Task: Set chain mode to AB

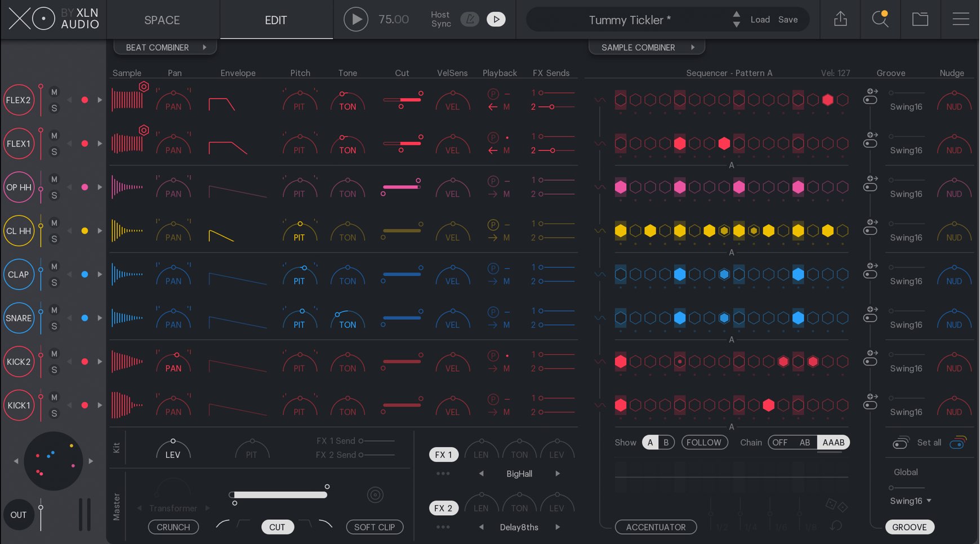Action: pyautogui.click(x=805, y=443)
